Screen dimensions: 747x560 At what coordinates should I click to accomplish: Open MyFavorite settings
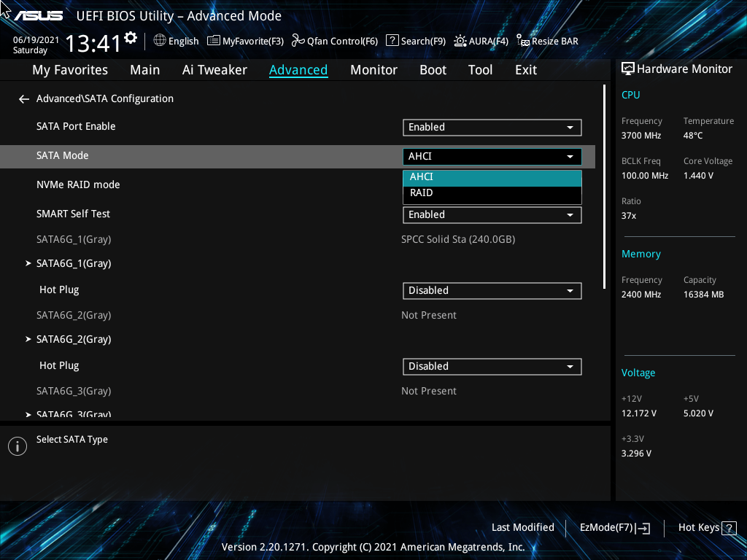[x=245, y=41]
